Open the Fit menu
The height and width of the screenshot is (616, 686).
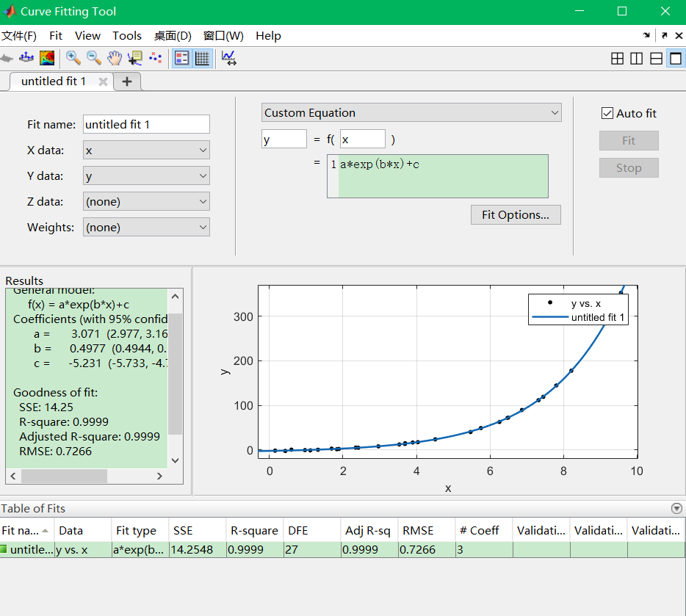tap(56, 36)
